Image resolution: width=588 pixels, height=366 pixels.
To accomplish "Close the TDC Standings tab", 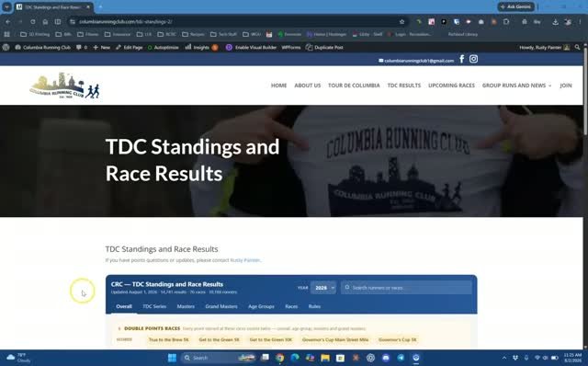I will point(88,6).
